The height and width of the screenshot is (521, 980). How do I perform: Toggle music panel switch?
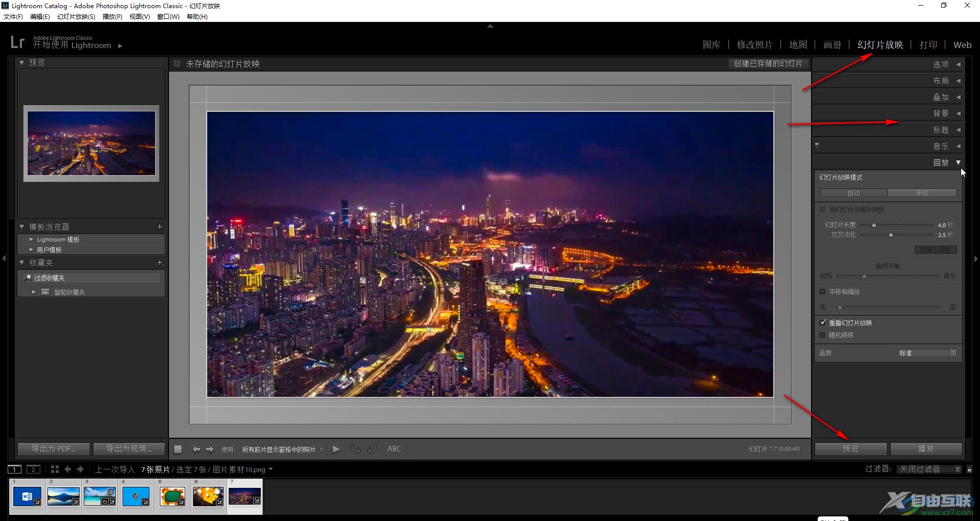tap(817, 146)
